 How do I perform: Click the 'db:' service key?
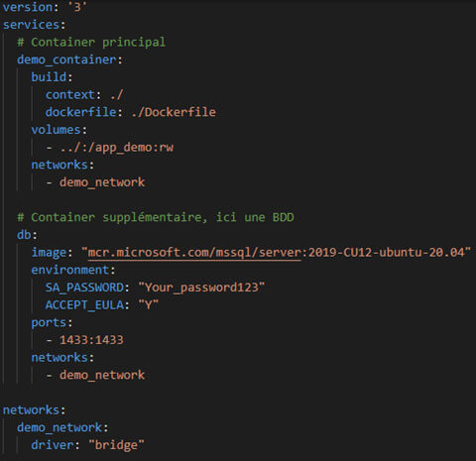pos(28,235)
